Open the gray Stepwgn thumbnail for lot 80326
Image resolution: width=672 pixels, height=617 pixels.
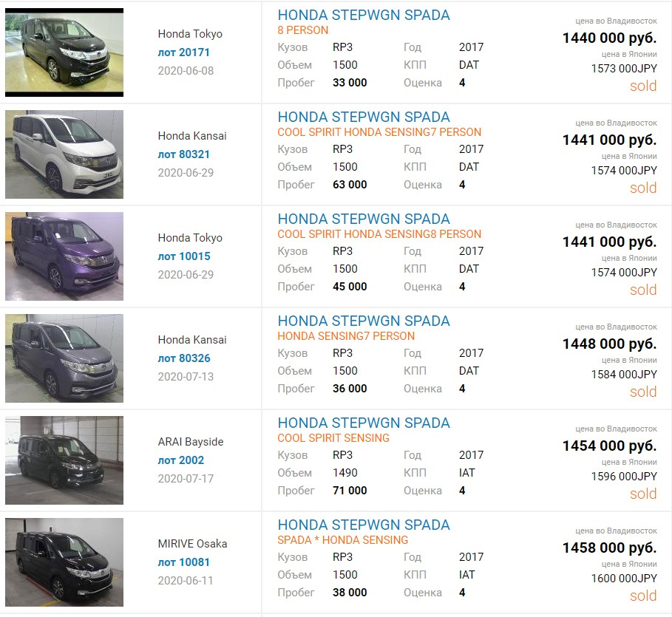coord(64,358)
